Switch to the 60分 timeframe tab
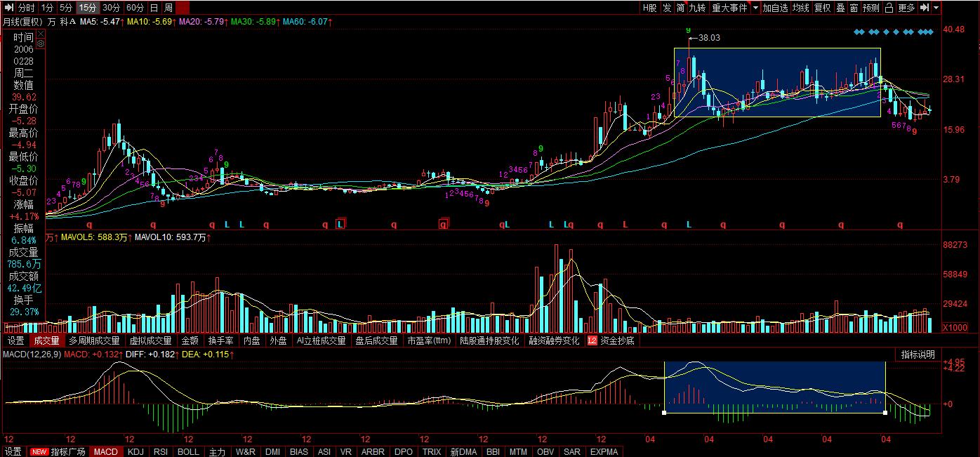980x457 pixels. pos(135,8)
